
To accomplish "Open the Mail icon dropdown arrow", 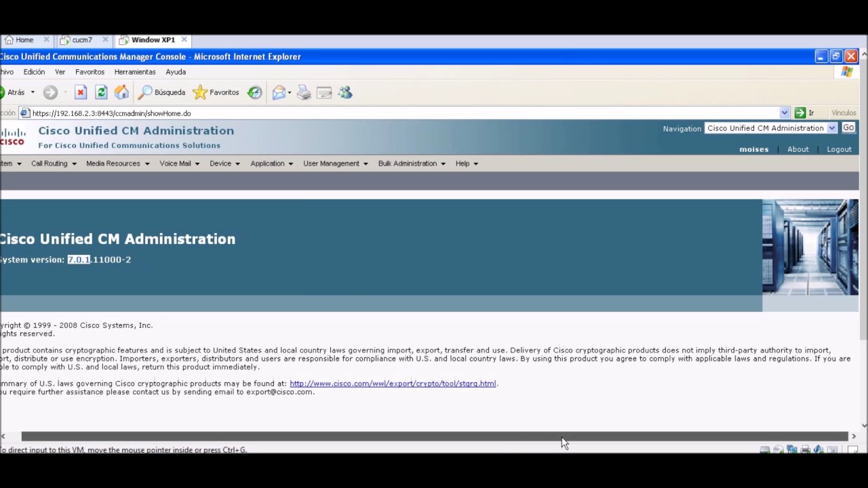I will click(290, 92).
